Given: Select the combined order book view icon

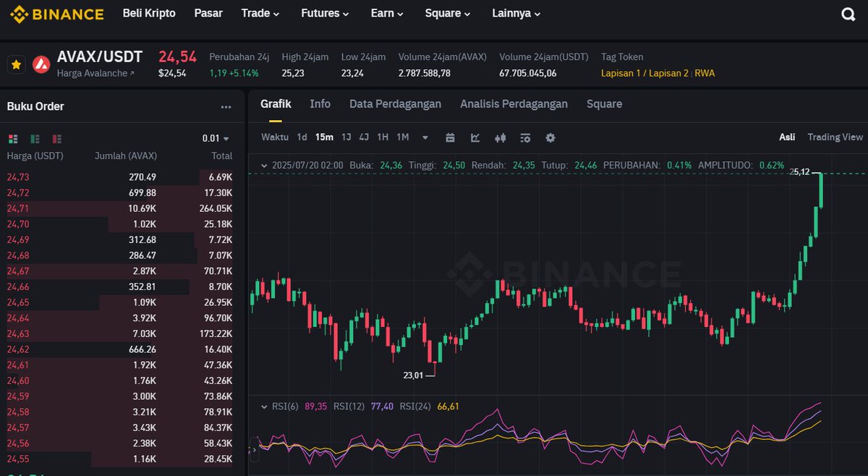Looking at the screenshot, I should coord(13,138).
